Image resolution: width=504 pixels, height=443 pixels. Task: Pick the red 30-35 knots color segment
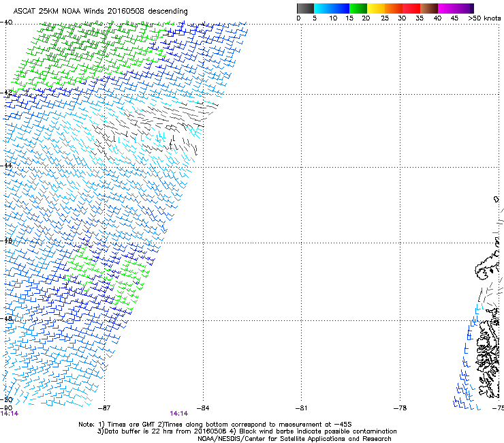click(x=411, y=8)
